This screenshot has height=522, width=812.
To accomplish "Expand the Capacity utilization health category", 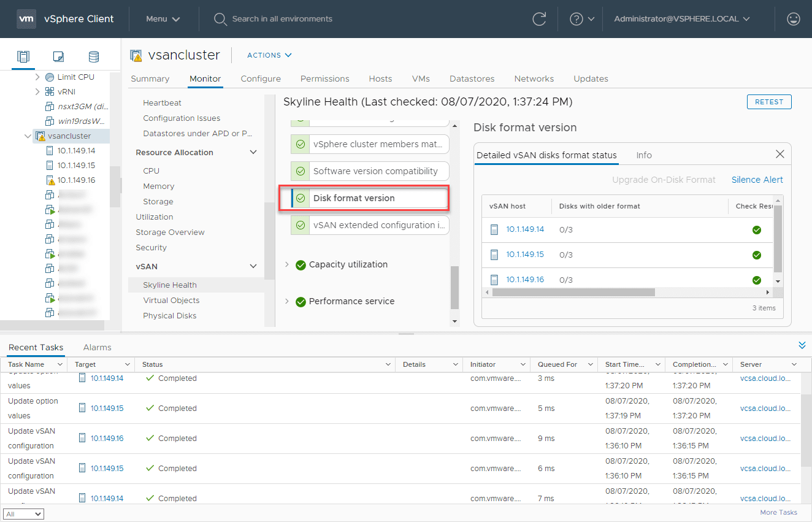I will (x=287, y=265).
